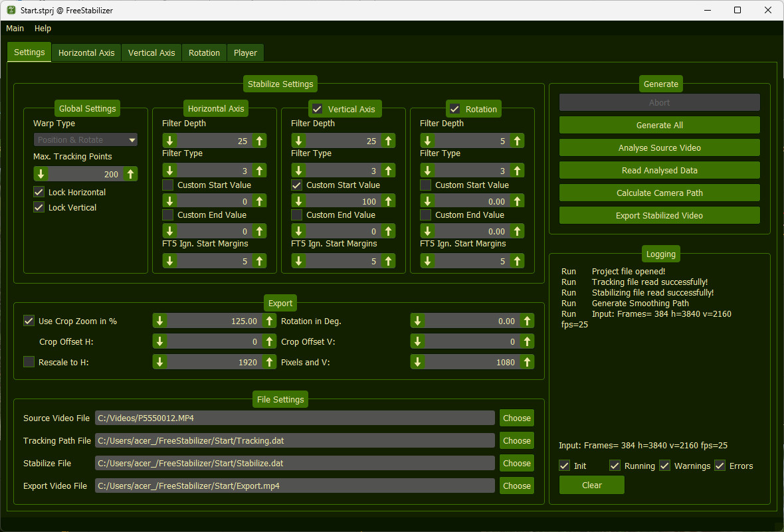Choose a Source Video File
This screenshot has height=532, width=784.
click(516, 418)
